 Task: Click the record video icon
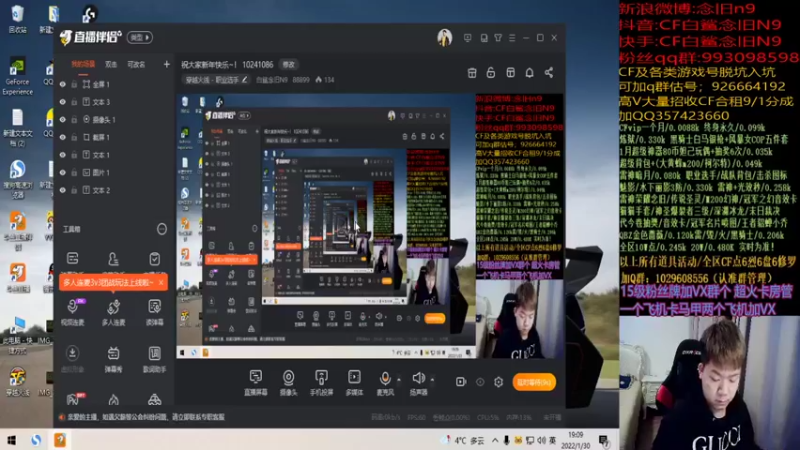pos(461,382)
